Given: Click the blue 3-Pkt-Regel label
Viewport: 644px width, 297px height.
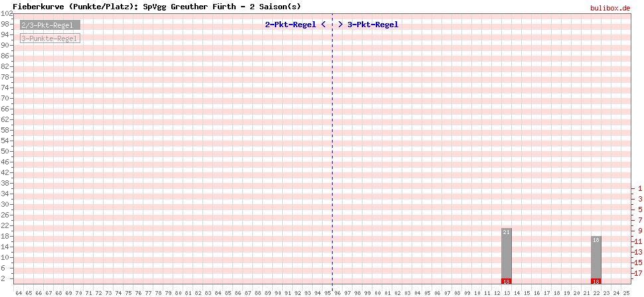Looking at the screenshot, I should [x=373, y=25].
